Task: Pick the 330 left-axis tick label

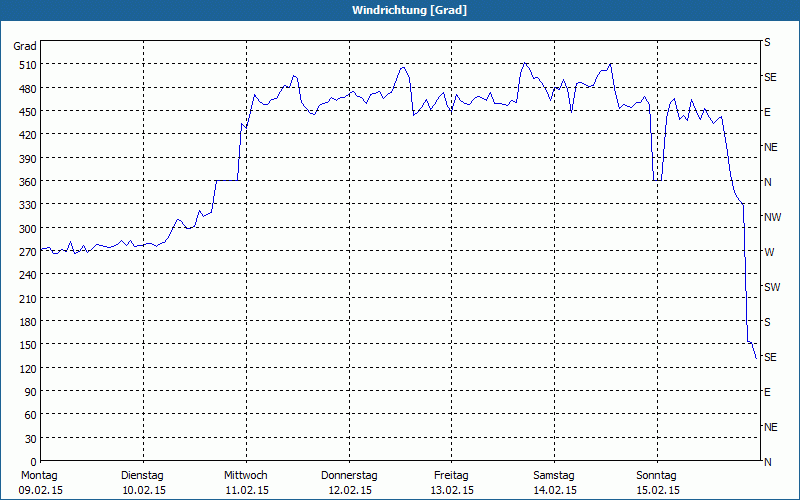Action: [x=28, y=205]
